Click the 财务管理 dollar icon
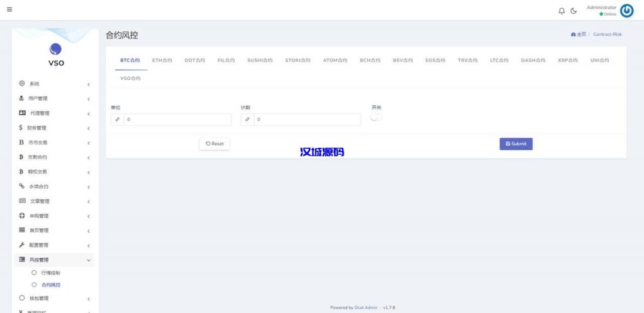 point(21,128)
